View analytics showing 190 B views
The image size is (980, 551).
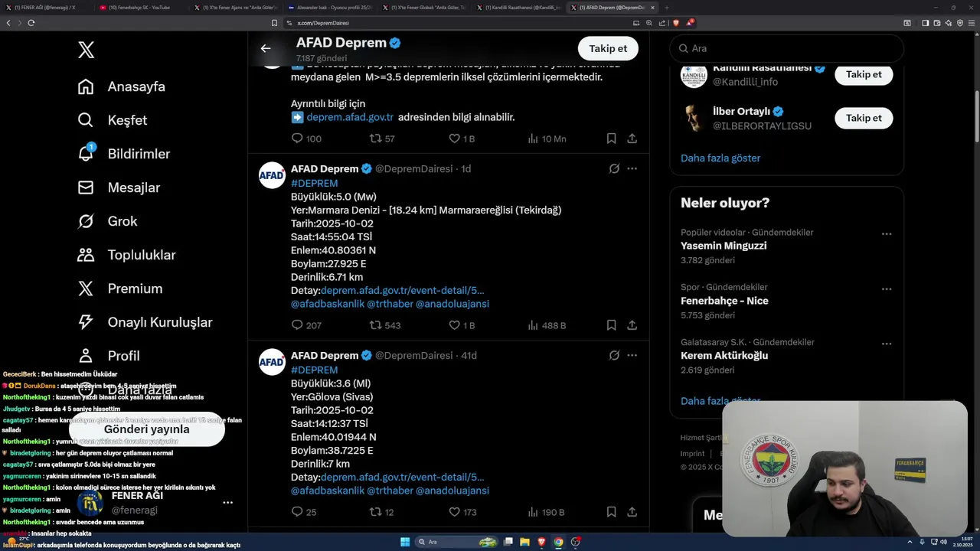pyautogui.click(x=546, y=512)
